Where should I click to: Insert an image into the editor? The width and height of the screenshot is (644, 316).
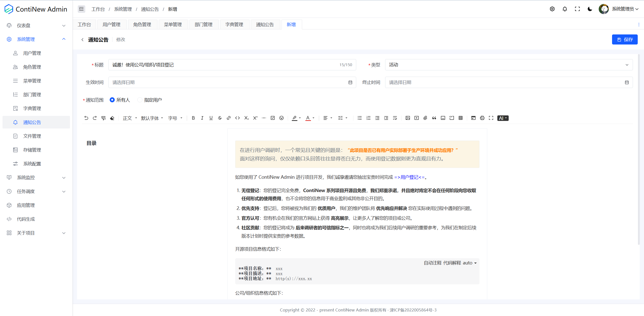tap(408, 118)
